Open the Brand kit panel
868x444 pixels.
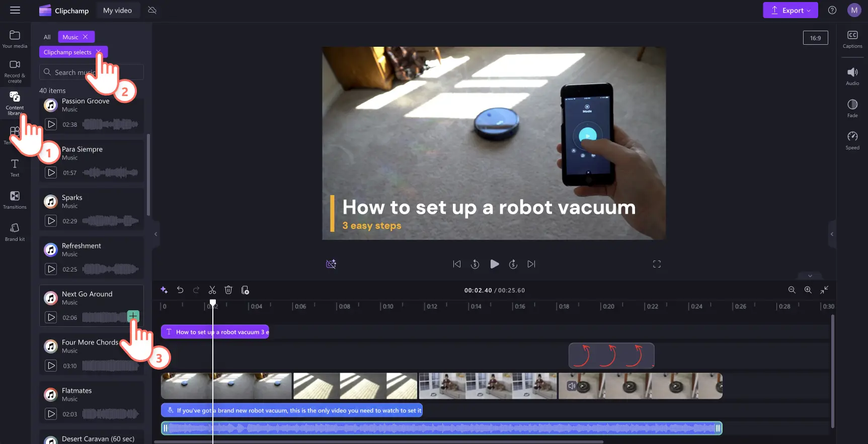click(15, 232)
